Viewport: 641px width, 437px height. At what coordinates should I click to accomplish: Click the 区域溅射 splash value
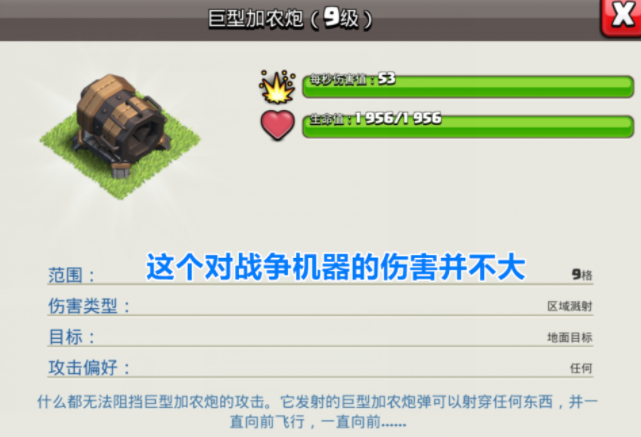(x=569, y=306)
